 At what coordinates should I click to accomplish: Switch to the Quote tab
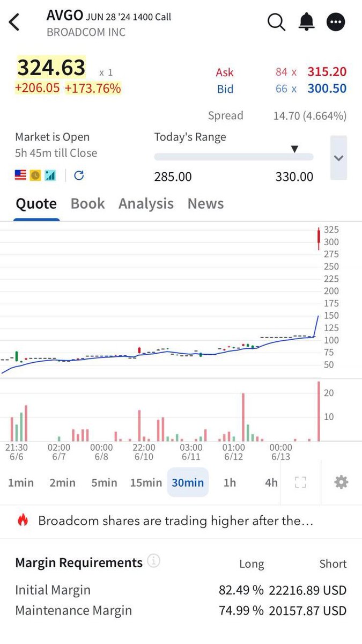point(36,204)
